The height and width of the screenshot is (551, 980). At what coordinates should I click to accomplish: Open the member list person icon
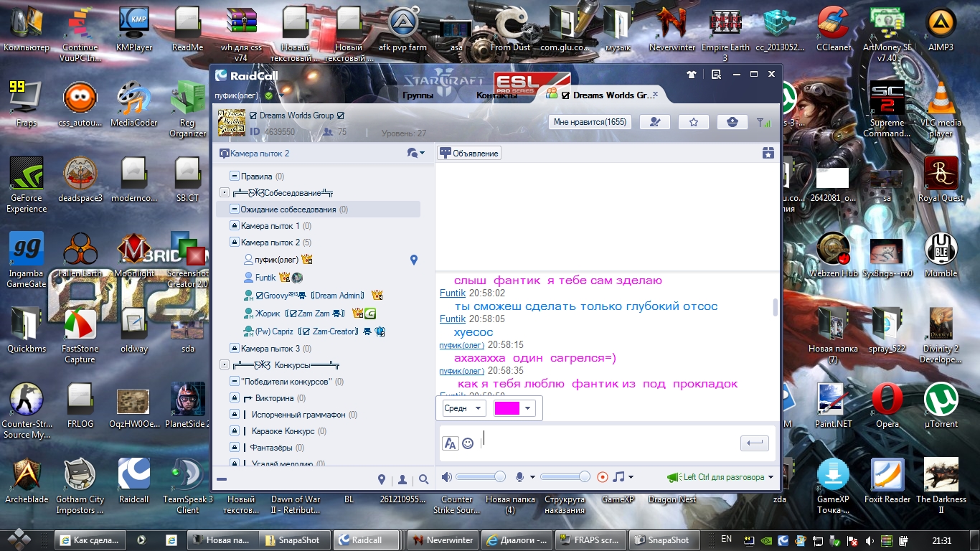[x=402, y=479]
